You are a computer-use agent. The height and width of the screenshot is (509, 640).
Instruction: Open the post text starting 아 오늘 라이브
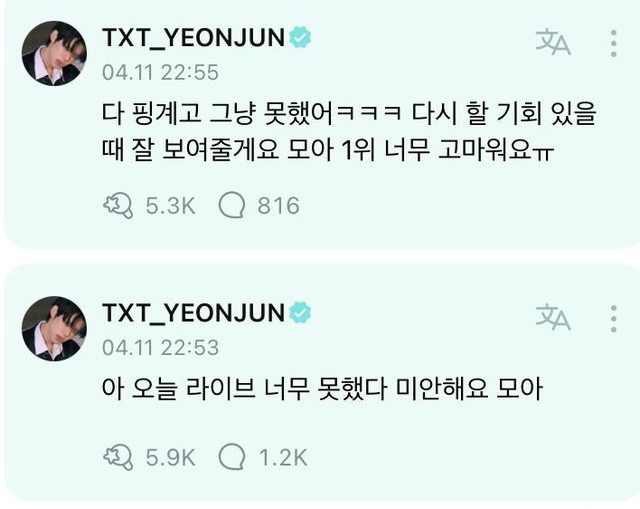322,389
